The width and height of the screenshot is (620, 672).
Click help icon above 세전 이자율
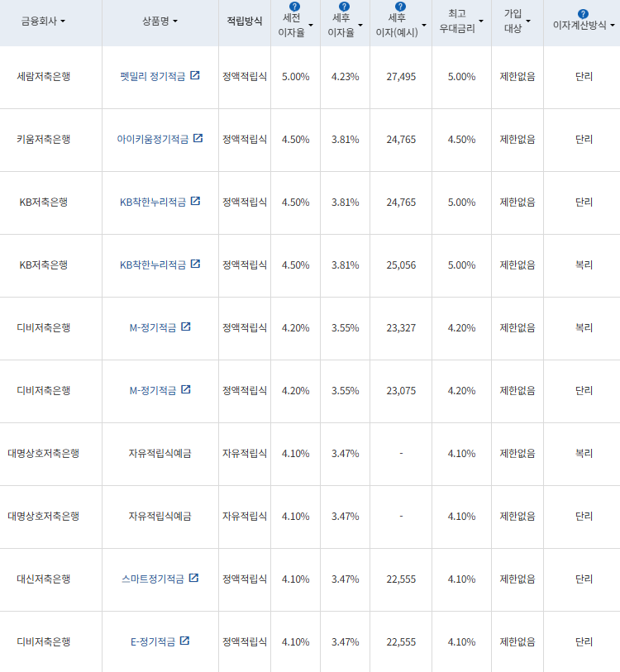pyautogui.click(x=295, y=7)
